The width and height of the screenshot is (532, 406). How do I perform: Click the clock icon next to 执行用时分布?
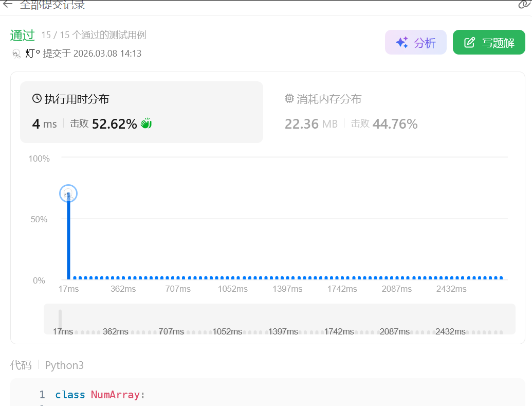coord(36,99)
